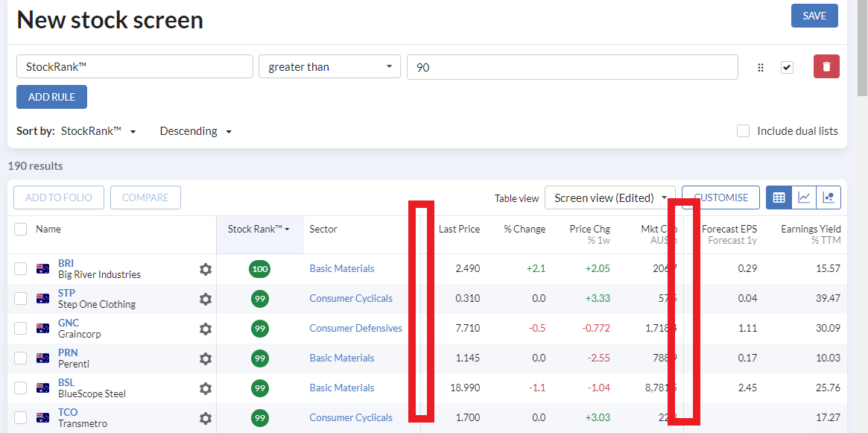Select the Big River Industries row checkbox
Viewport: 868px width, 433px height.
click(20, 269)
